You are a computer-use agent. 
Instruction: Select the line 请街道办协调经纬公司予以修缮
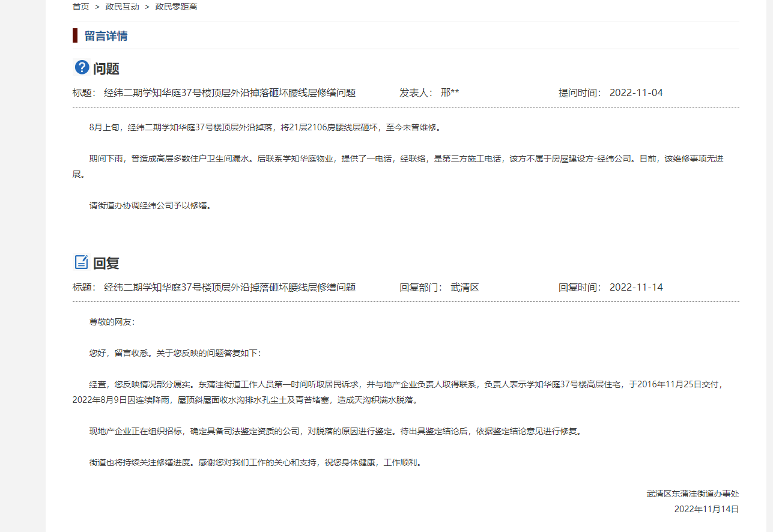click(150, 205)
